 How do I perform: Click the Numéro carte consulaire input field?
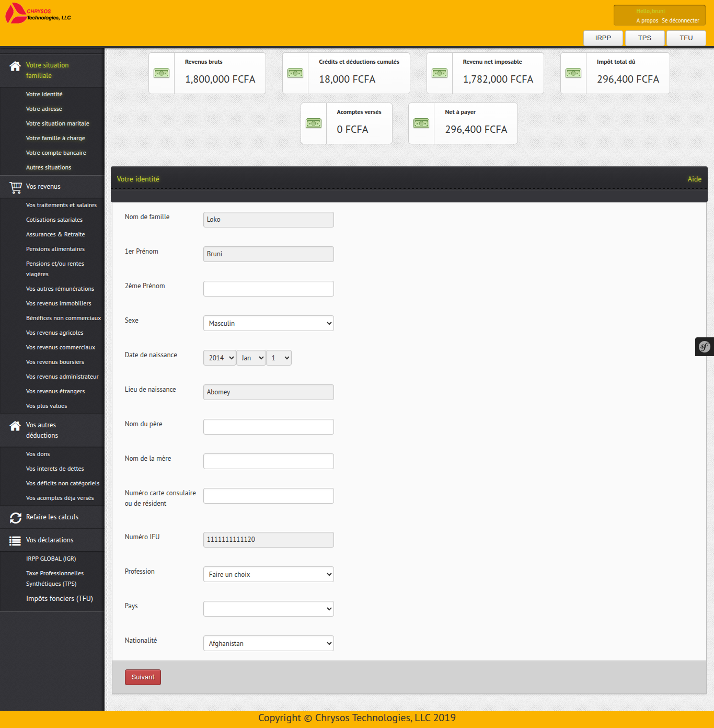(269, 496)
